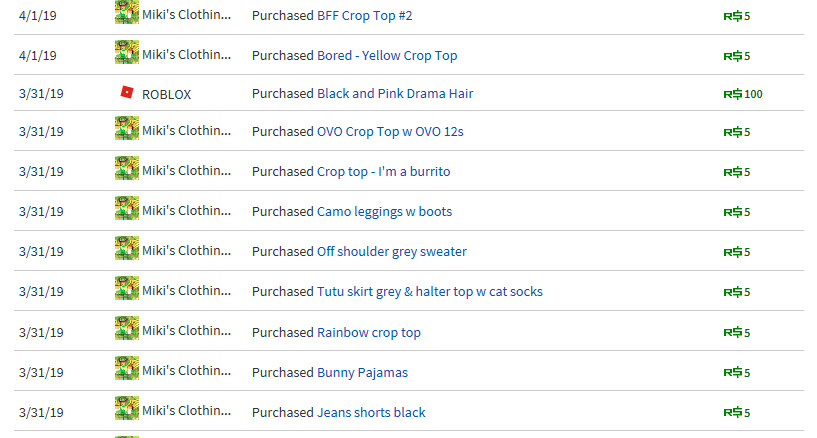Click seller icon in Camo leggings row

tap(127, 209)
